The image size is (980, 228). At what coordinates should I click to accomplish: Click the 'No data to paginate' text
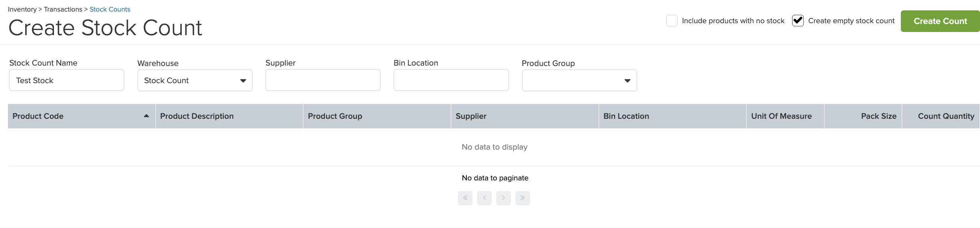495,178
